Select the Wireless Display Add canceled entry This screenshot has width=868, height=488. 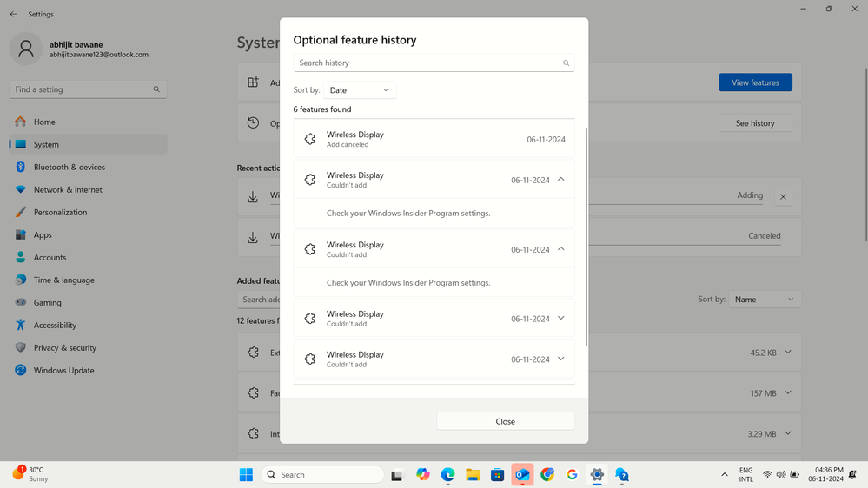click(434, 139)
